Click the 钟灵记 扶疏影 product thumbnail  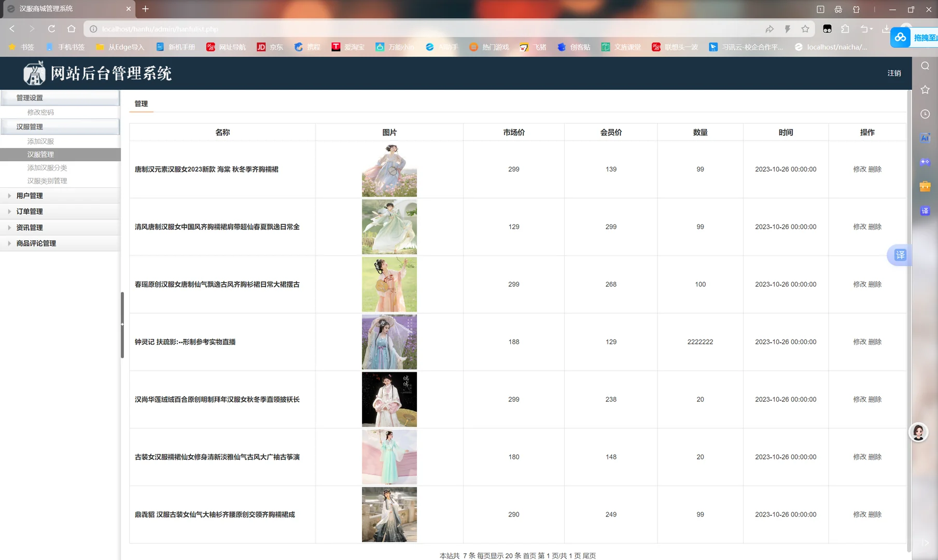(389, 342)
